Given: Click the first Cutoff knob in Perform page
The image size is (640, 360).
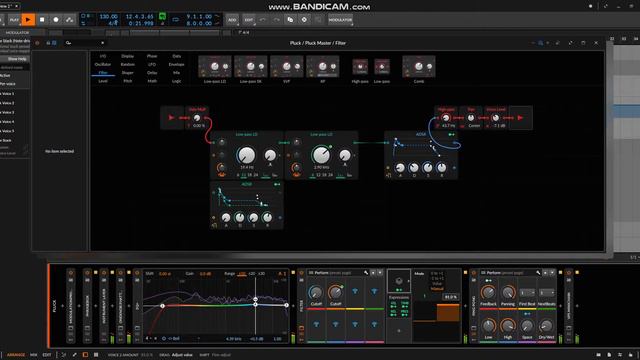Looking at the screenshot, I should [x=316, y=292].
